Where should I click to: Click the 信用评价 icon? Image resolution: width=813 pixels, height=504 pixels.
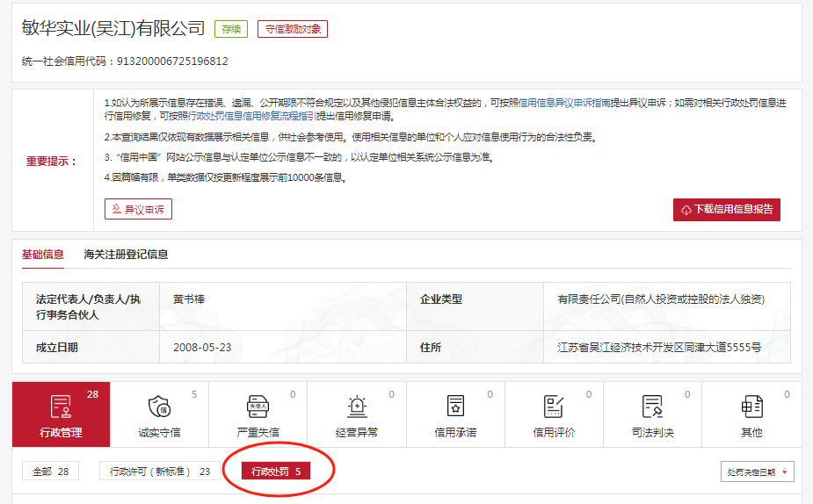click(x=554, y=407)
